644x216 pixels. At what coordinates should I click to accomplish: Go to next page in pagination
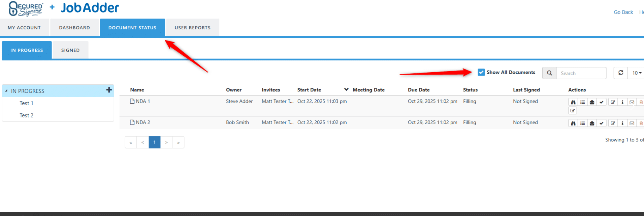[166, 142]
